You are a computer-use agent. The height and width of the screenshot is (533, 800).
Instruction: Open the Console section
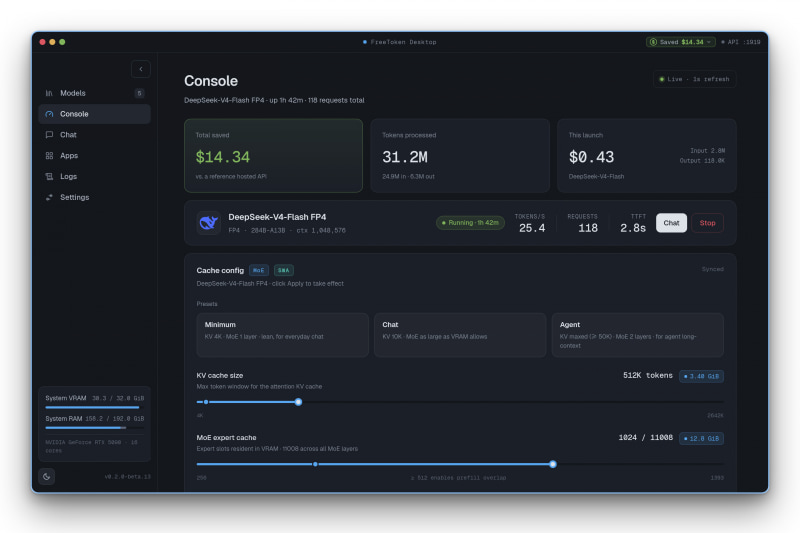tap(94, 114)
